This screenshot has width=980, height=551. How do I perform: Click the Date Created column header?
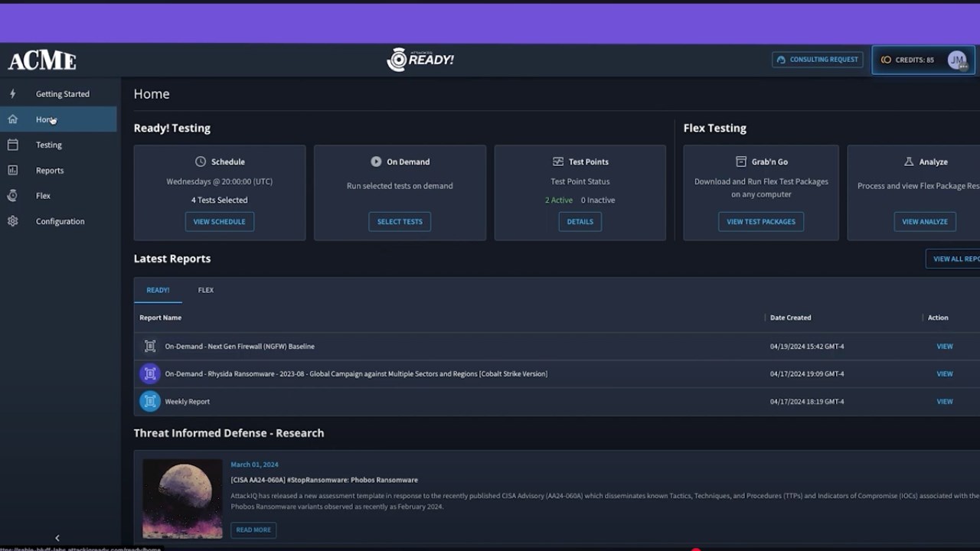pyautogui.click(x=791, y=318)
